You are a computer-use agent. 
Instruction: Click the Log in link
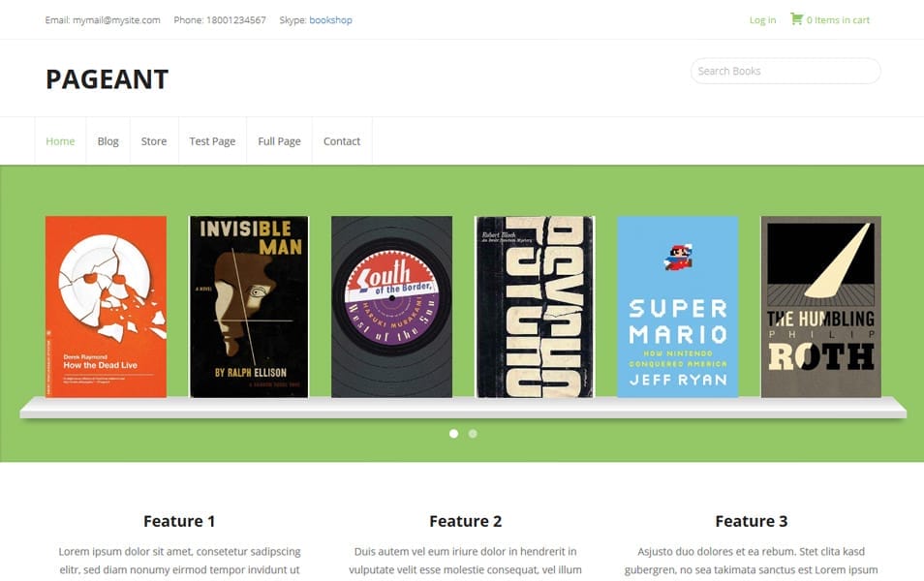point(761,19)
